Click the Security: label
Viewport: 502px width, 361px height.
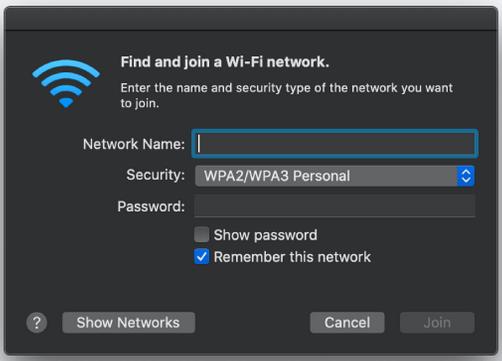(155, 175)
